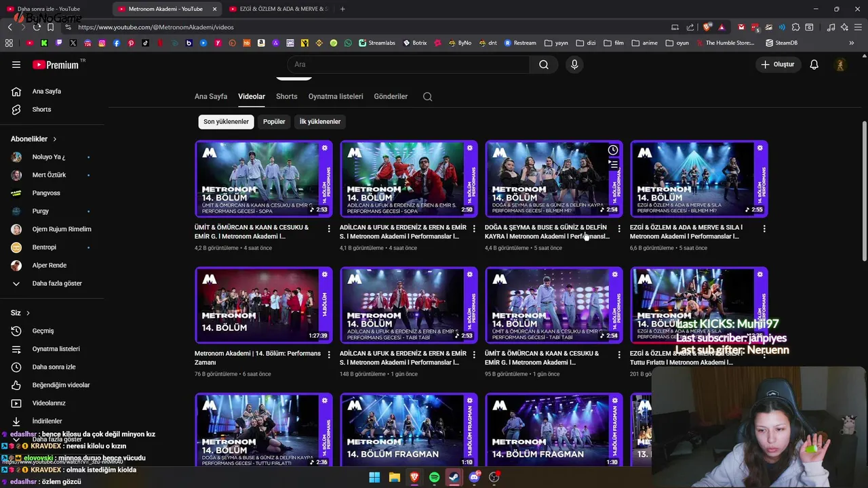Click the channel search magnifier icon
The width and height of the screenshot is (868, 488).
[427, 96]
